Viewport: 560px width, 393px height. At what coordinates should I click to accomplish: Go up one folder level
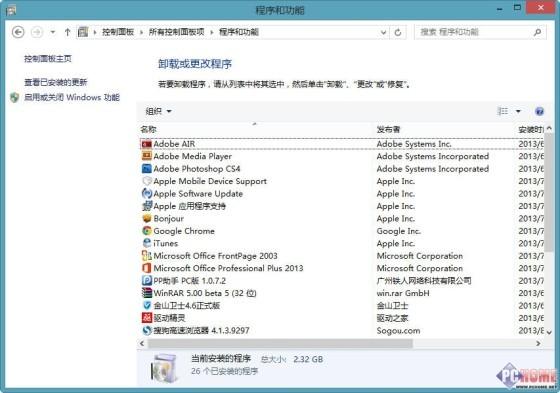pyautogui.click(x=68, y=32)
